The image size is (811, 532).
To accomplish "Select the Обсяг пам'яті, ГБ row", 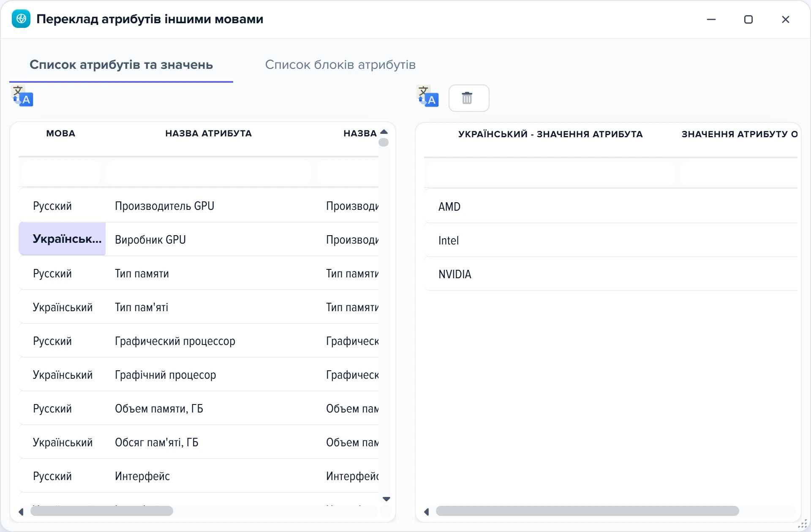I will (x=199, y=442).
